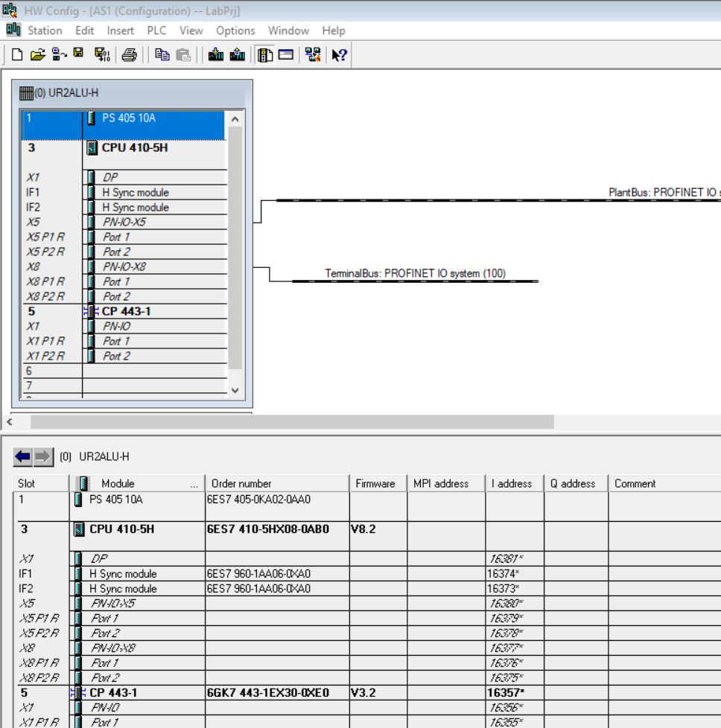
Task: Open the Help menu
Action: [x=334, y=31]
